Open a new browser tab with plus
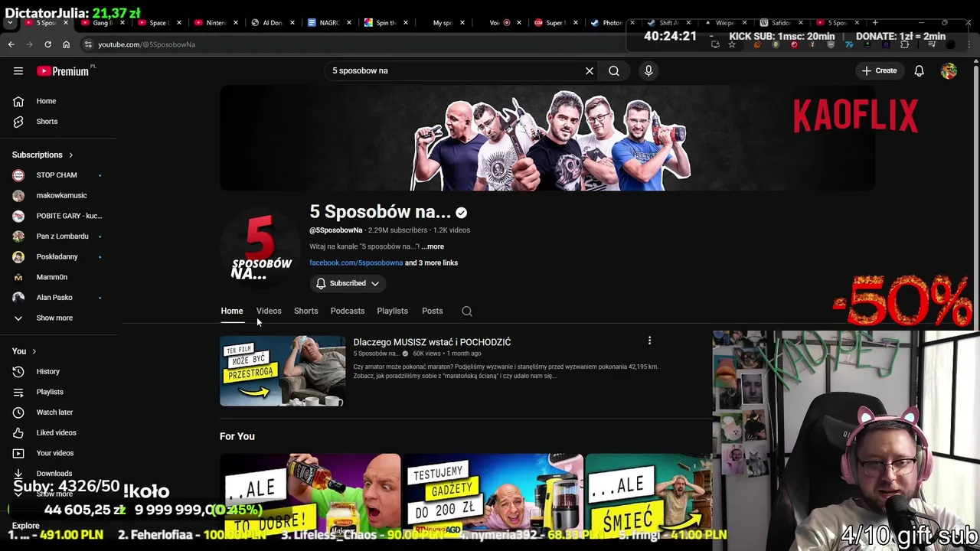This screenshot has width=980, height=551. coord(875,23)
